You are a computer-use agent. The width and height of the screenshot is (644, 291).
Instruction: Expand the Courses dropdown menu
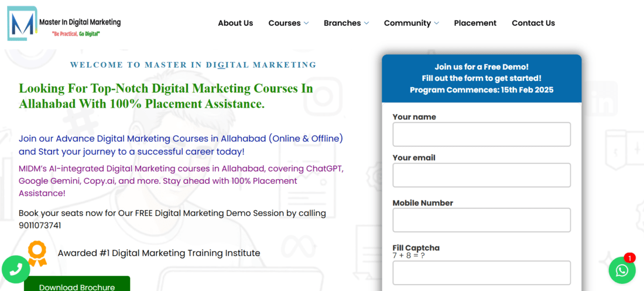pyautogui.click(x=288, y=23)
